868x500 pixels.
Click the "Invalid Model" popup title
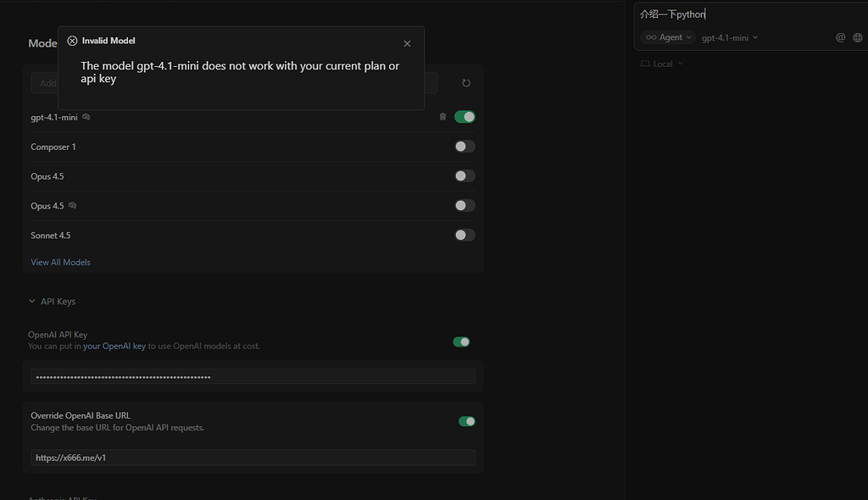pyautogui.click(x=108, y=41)
